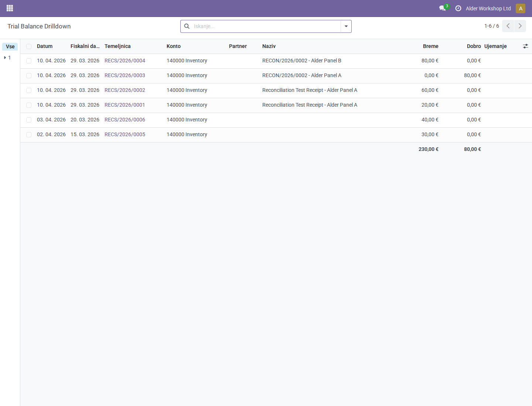Open the main apps menu grid
Screen dimensions: 532x406
10,8
